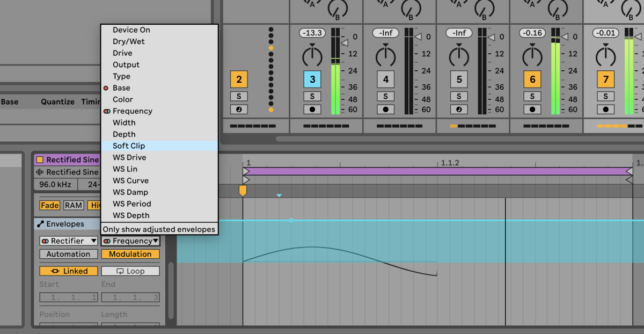The height and width of the screenshot is (334, 644).
Task: Click track 3 peak level -13.3 display
Action: pyautogui.click(x=312, y=33)
